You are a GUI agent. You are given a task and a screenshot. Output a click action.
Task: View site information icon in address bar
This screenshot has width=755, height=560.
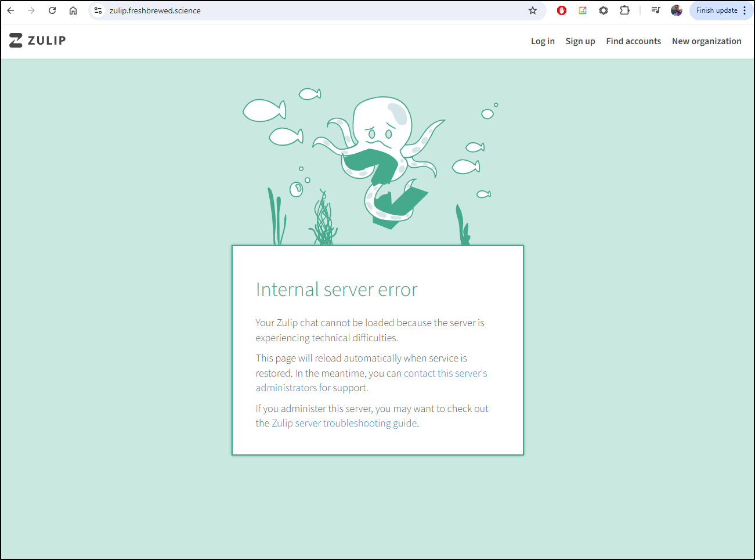(x=98, y=10)
